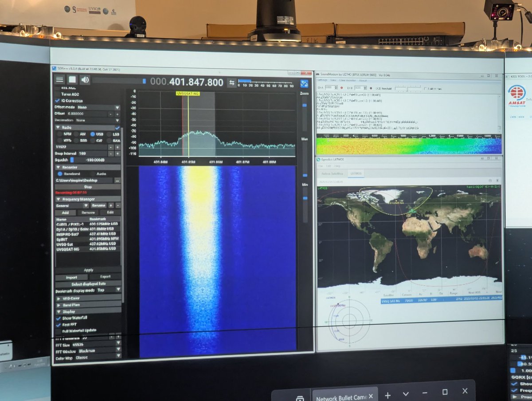Image resolution: width=532 pixels, height=401 pixels.
Task: Click the browse ... icon for recording path
Action: point(118,181)
